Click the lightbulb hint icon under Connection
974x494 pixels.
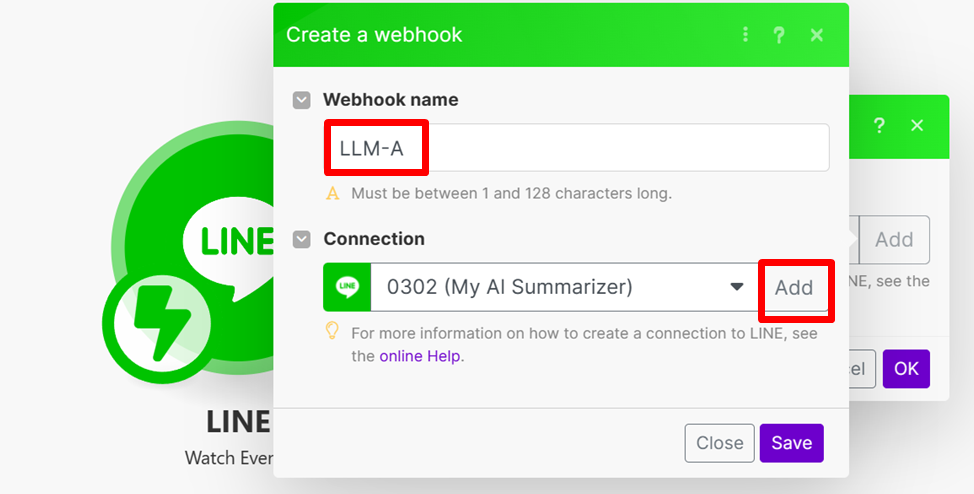click(x=333, y=331)
